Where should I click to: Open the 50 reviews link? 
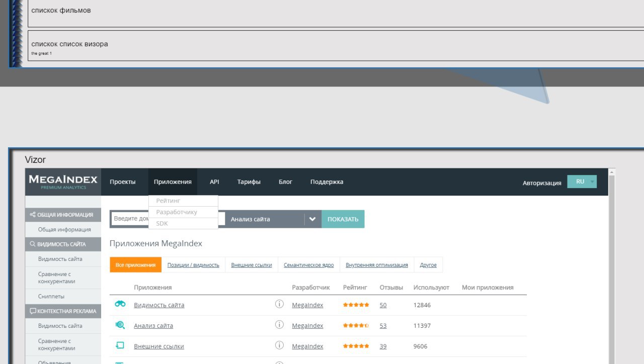coord(383,305)
